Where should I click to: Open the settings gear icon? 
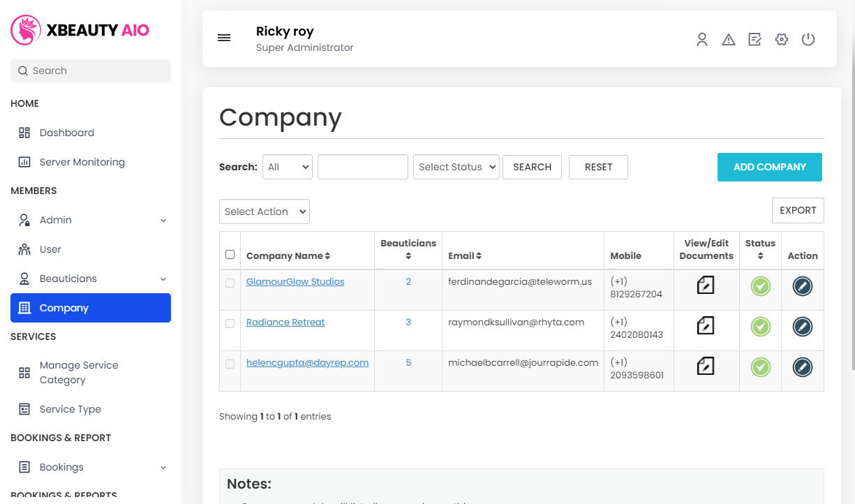point(782,40)
